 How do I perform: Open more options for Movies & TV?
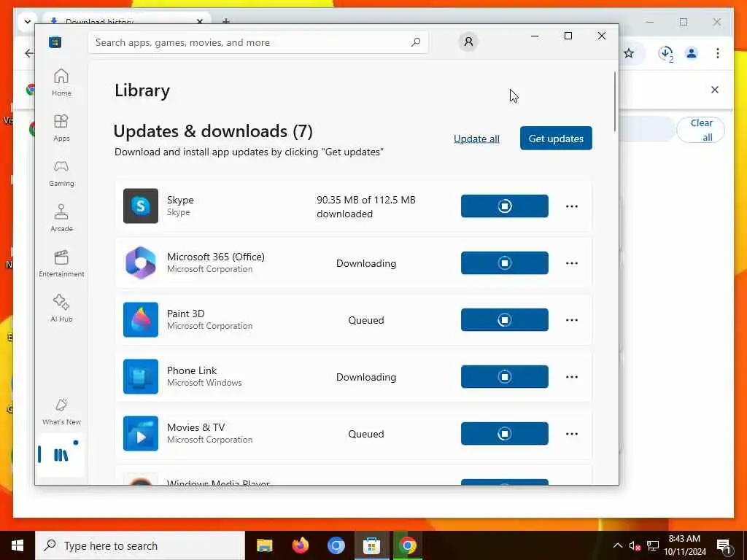click(x=572, y=434)
